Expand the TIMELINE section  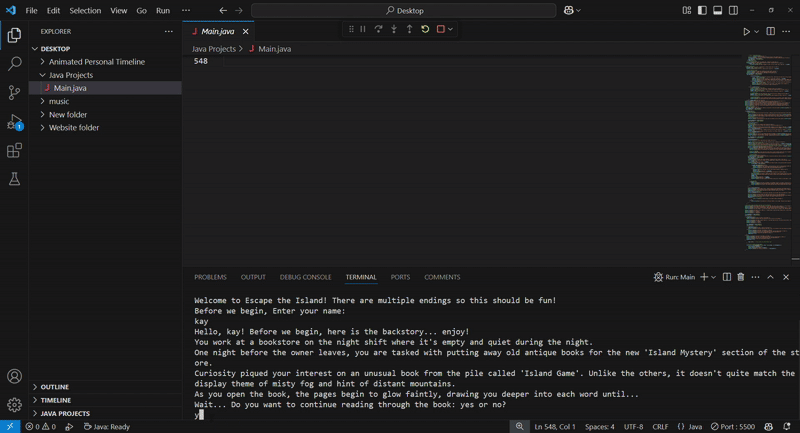105,400
